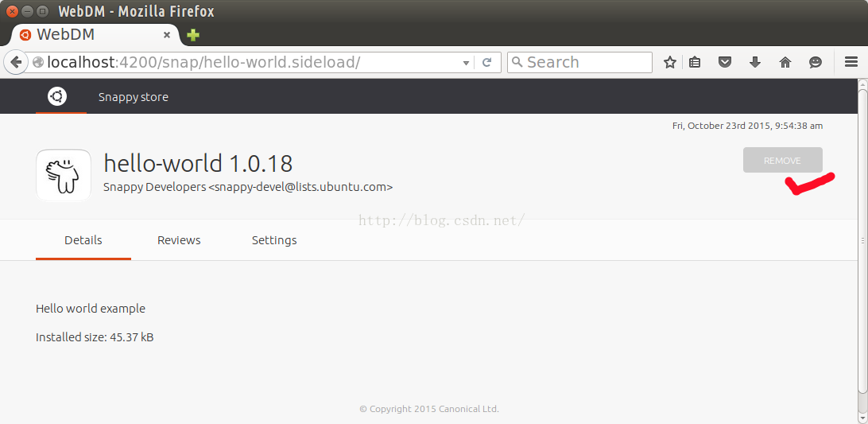Click the scrollbar up arrow
868x424 pixels.
coord(862,83)
